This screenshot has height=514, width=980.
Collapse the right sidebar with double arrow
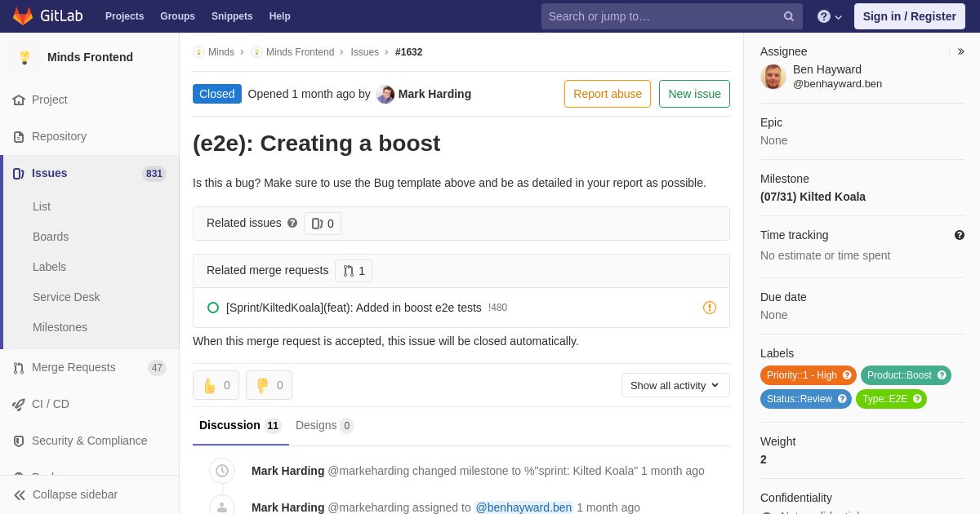coord(960,51)
